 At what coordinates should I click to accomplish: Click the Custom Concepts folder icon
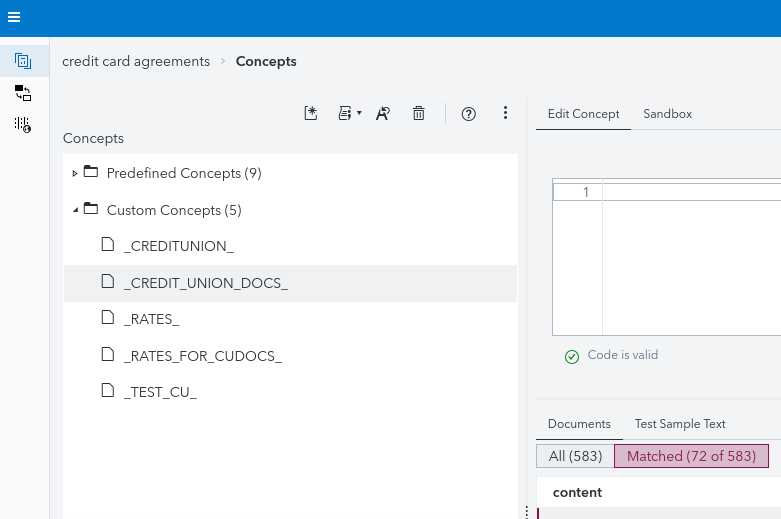coord(91,208)
